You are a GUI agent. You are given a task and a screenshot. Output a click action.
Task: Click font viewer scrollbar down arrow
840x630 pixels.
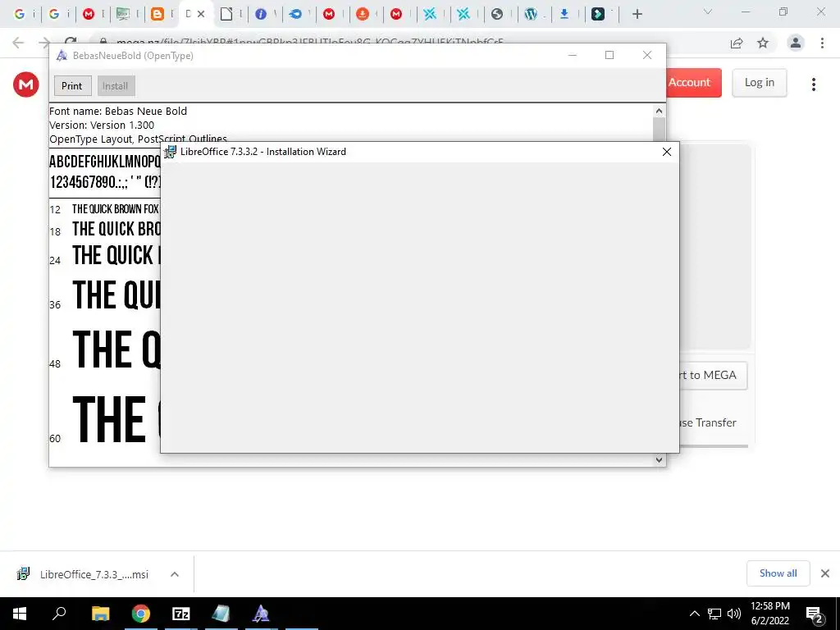[x=659, y=459]
